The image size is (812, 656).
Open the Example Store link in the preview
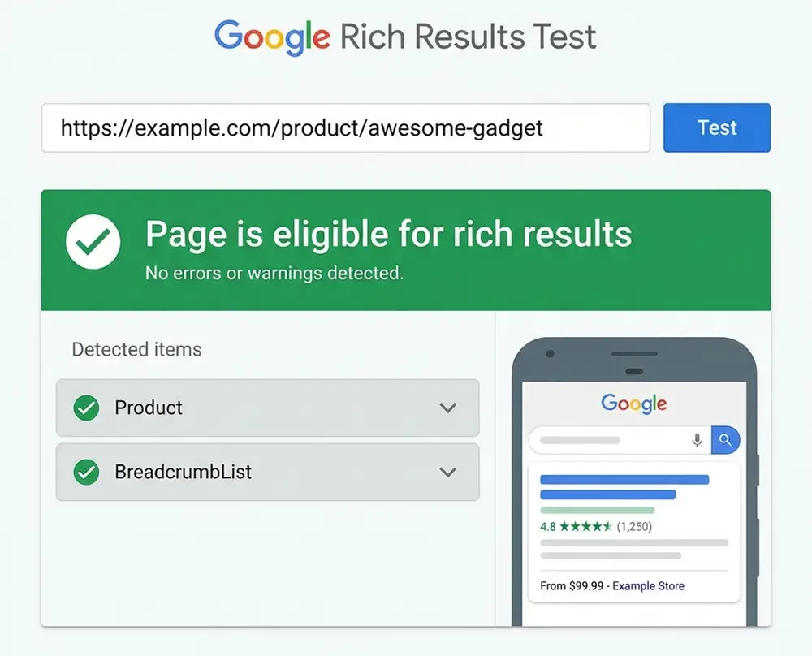[x=648, y=586]
